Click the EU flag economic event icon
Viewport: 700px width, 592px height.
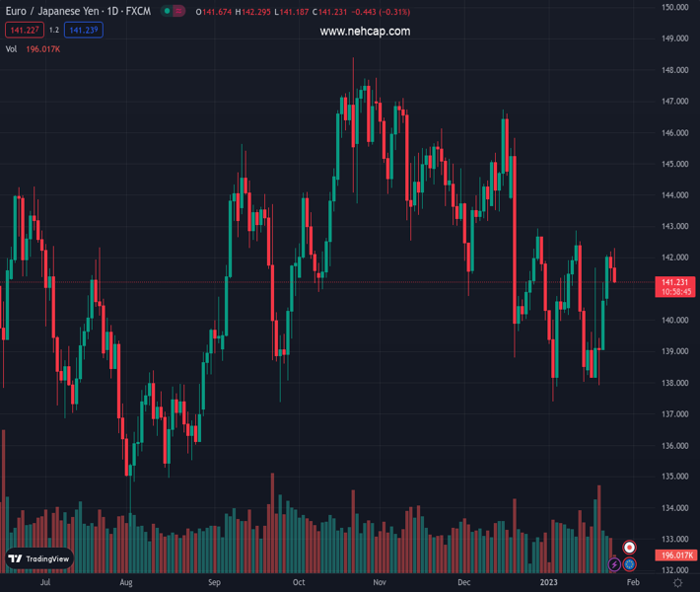pos(629,564)
